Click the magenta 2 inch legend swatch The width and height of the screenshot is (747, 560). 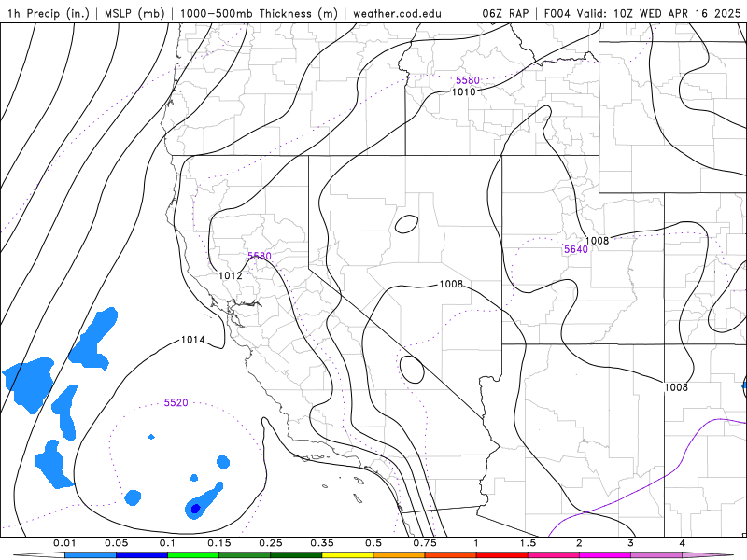(x=605, y=555)
